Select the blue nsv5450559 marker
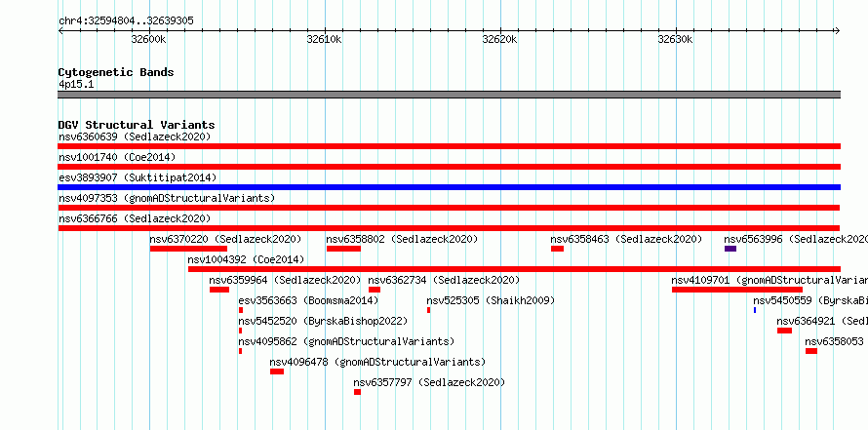868x430 pixels. (x=755, y=310)
